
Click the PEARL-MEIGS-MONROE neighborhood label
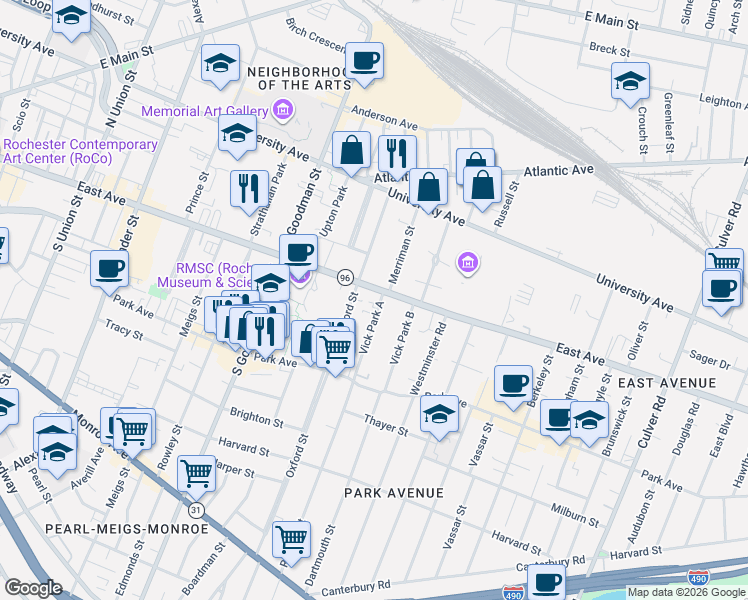coord(127,529)
